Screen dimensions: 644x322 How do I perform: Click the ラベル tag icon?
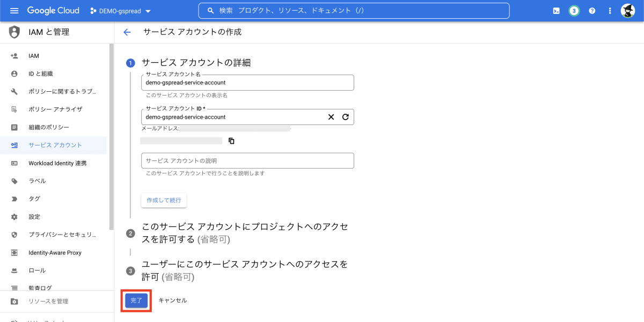14,181
